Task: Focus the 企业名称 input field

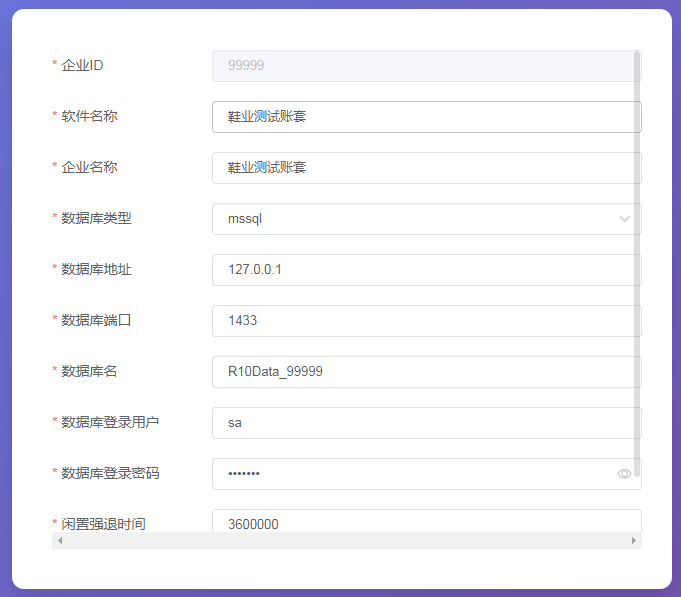Action: coord(420,168)
